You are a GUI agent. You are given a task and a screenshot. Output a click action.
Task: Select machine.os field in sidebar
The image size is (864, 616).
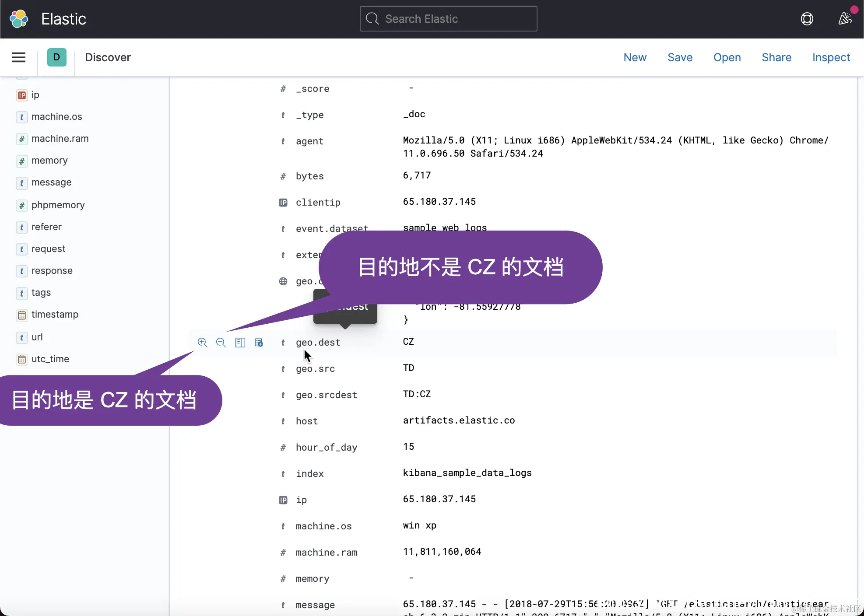[x=56, y=116]
